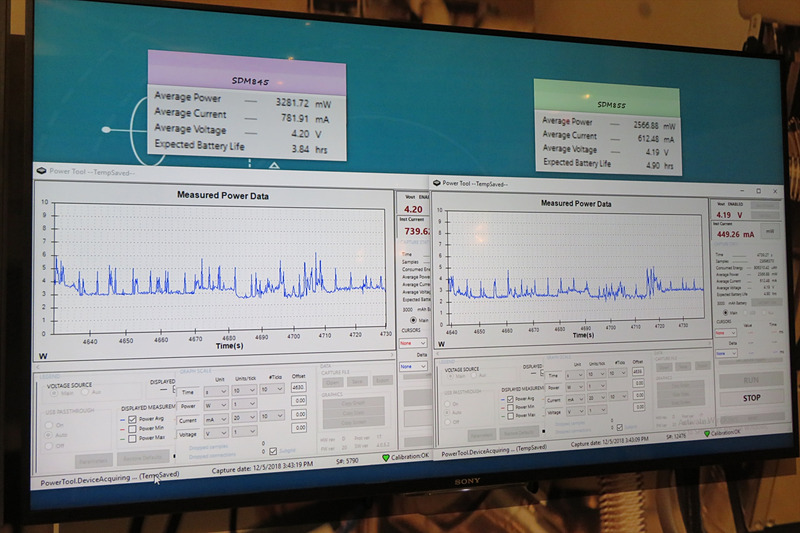Open Time units/tick dropdown in left window
This screenshot has width=800, height=533.
pyautogui.click(x=244, y=391)
